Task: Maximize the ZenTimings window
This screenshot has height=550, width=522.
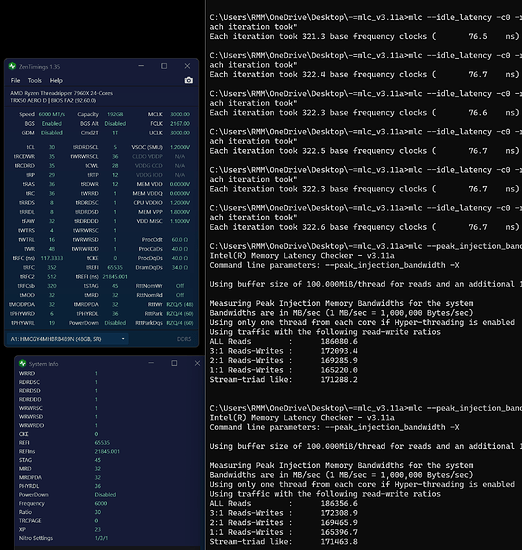Action: point(164,66)
